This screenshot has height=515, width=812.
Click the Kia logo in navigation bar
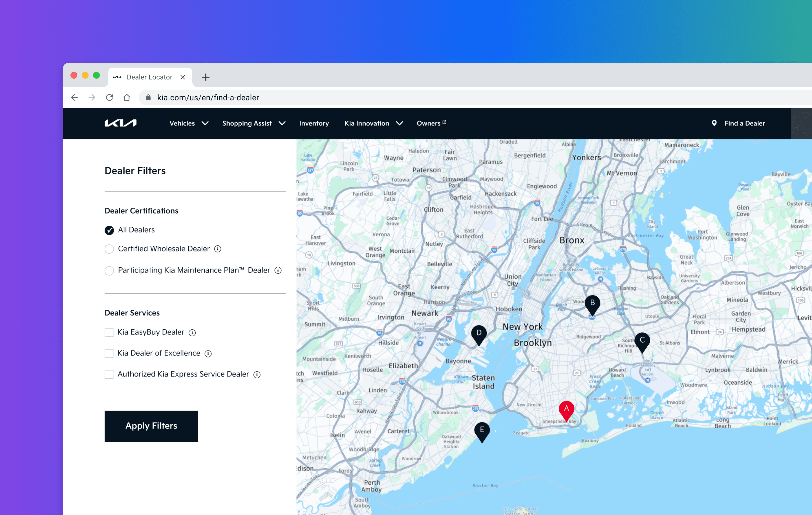tap(120, 123)
